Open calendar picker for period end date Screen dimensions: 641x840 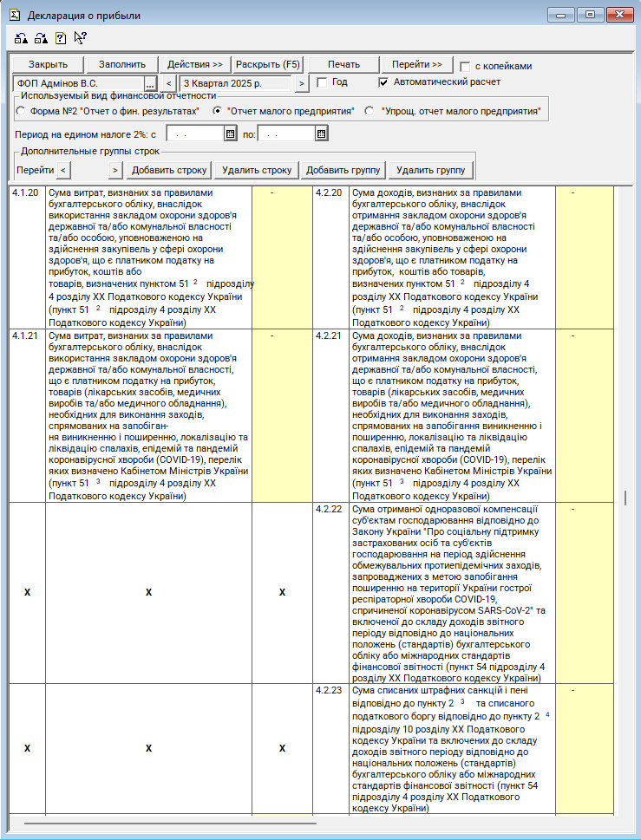321,134
